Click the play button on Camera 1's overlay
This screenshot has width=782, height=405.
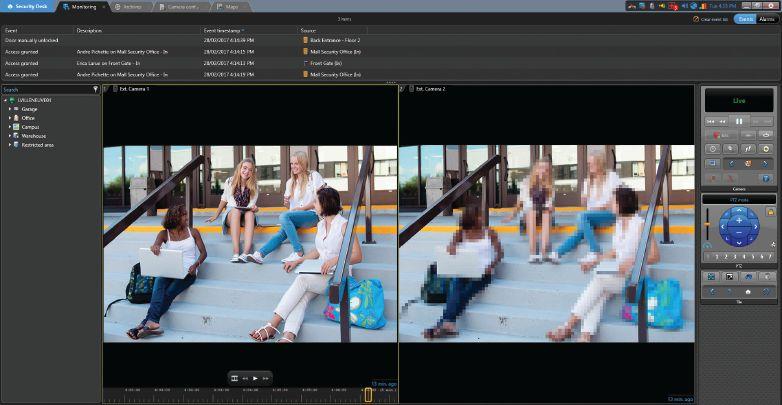tap(255, 379)
